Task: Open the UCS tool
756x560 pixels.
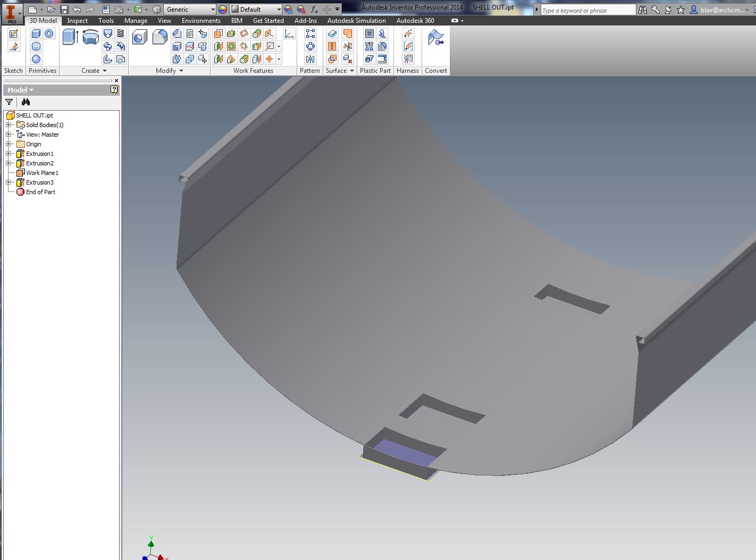Action: tap(289, 34)
